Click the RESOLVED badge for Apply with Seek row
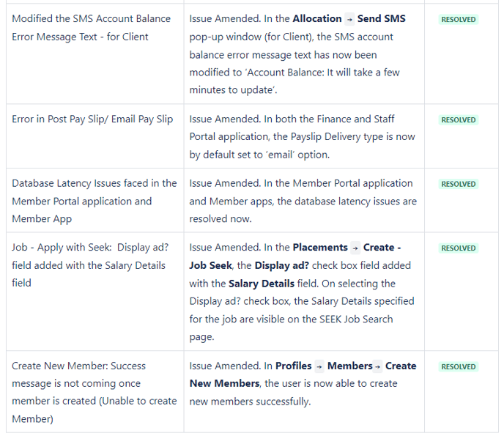The height and width of the screenshot is (436, 504). click(459, 248)
